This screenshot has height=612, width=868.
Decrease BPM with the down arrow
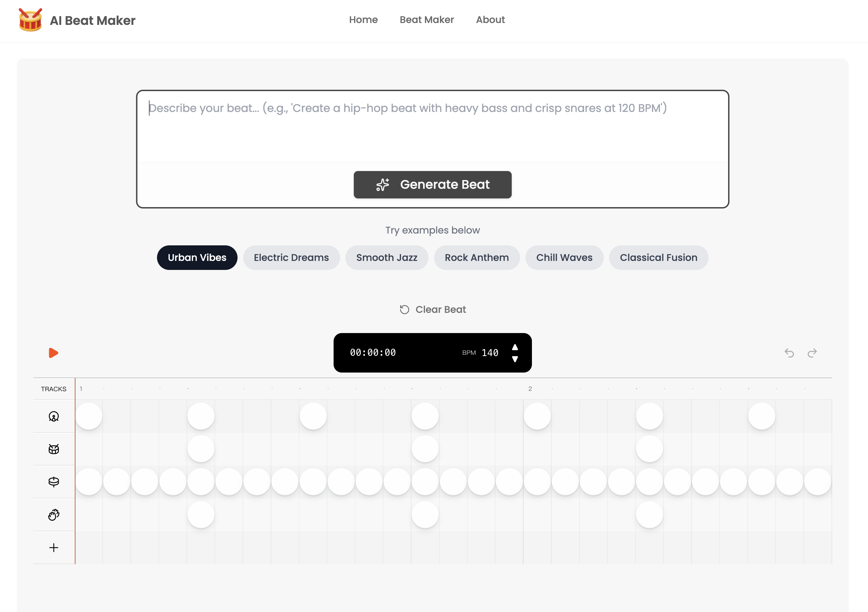(515, 359)
